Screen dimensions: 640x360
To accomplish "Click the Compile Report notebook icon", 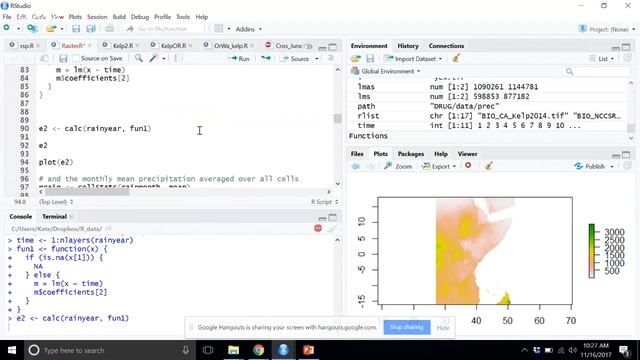I will (178, 58).
